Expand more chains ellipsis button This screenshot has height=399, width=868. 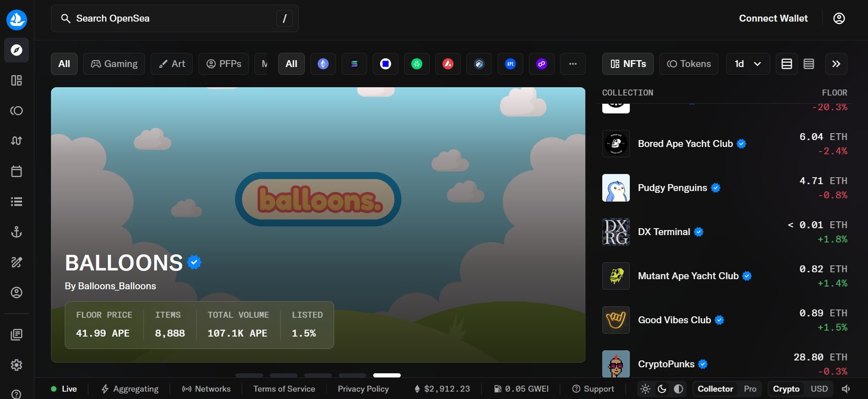click(573, 64)
